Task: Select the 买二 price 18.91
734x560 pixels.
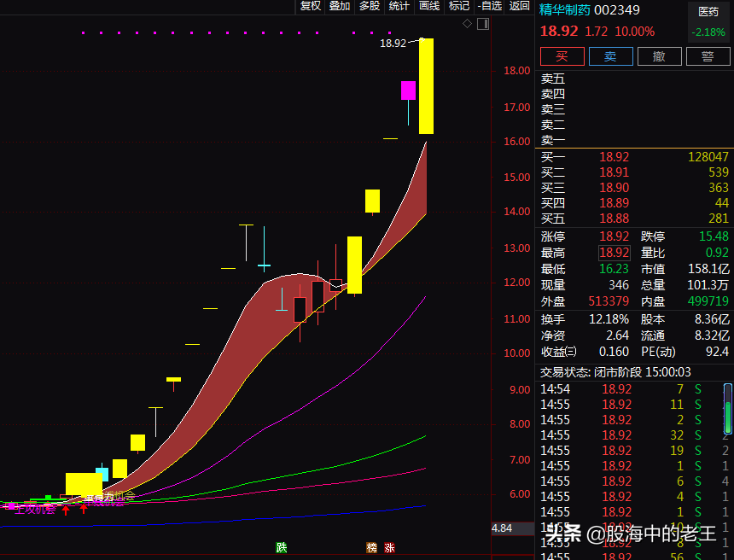Action: [615, 172]
